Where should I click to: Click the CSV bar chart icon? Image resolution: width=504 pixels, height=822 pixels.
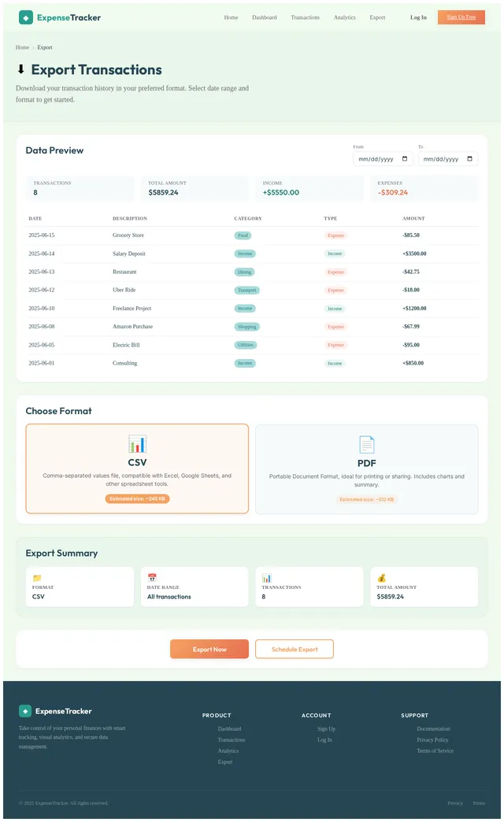point(137,444)
